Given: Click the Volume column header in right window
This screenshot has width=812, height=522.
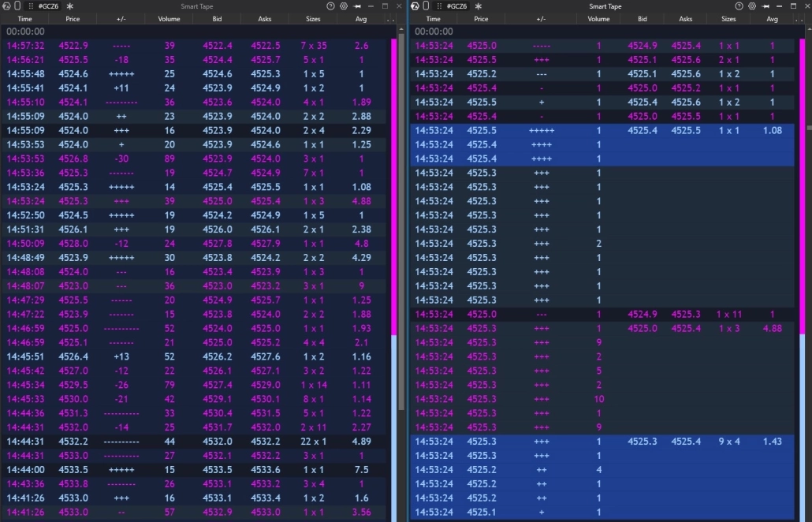Looking at the screenshot, I should 598,19.
